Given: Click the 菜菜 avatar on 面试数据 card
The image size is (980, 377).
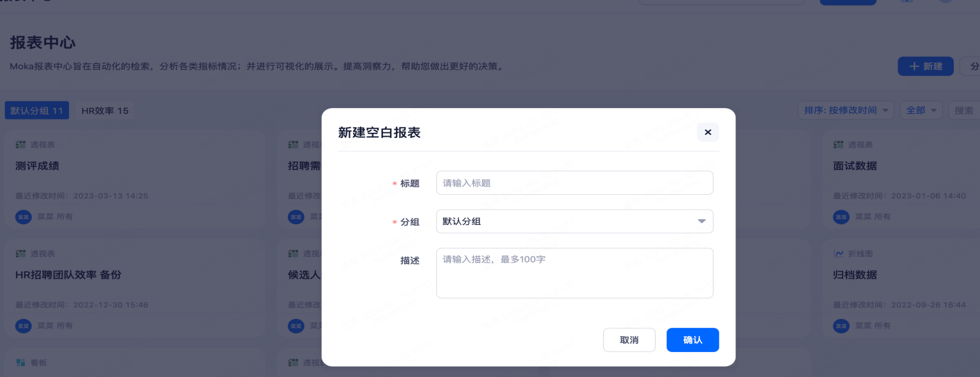Looking at the screenshot, I should pyautogui.click(x=841, y=217).
